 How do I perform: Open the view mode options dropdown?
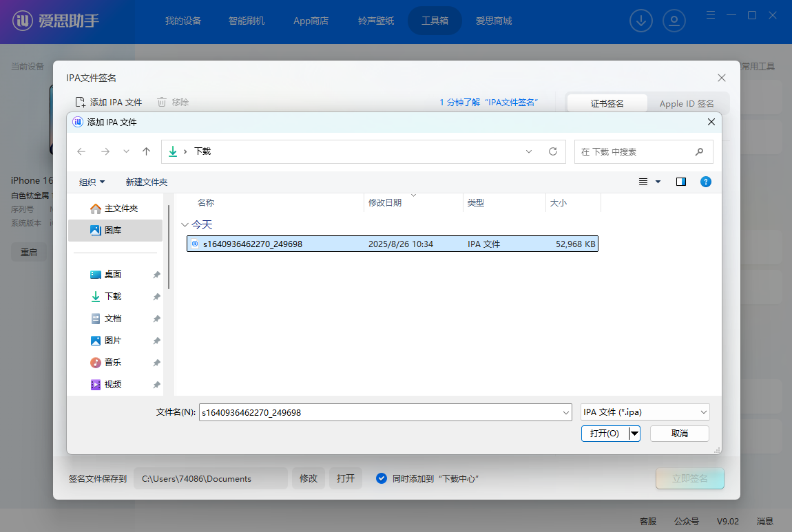(658, 182)
